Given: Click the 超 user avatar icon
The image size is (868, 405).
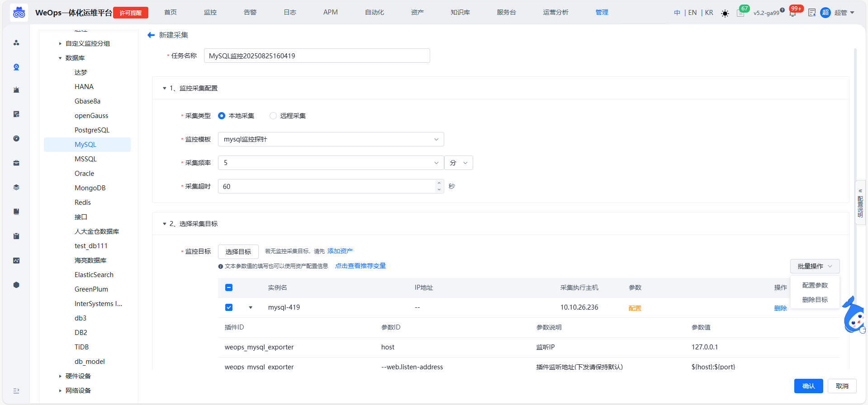Looking at the screenshot, I should 825,13.
